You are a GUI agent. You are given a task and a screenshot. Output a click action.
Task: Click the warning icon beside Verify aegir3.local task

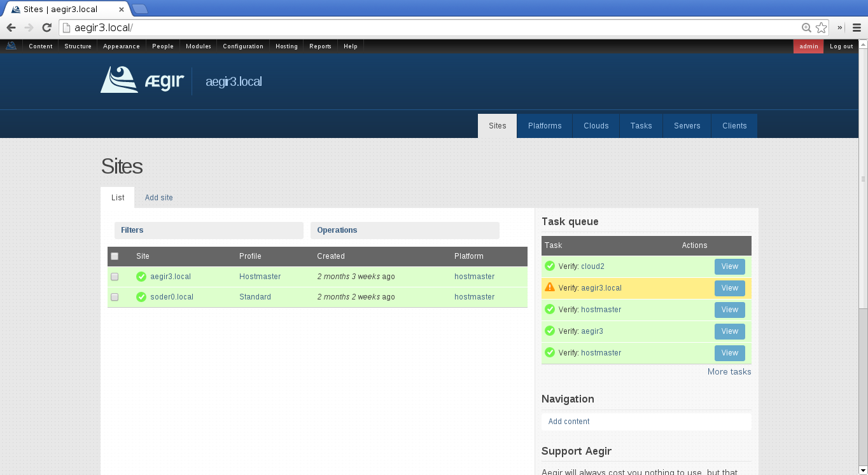tap(550, 287)
